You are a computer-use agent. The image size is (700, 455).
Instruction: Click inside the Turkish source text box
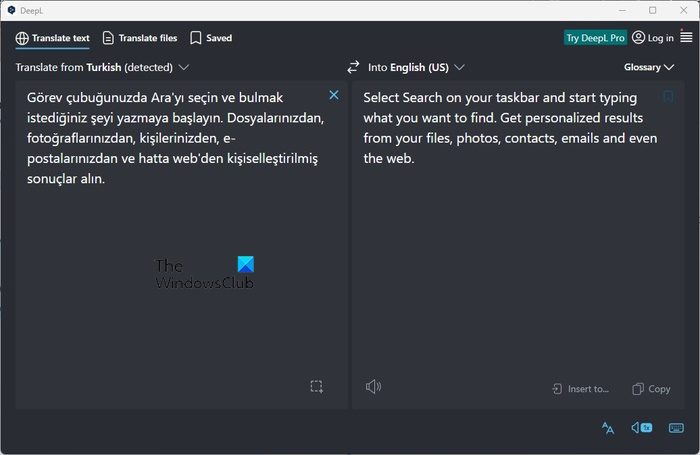(x=181, y=245)
